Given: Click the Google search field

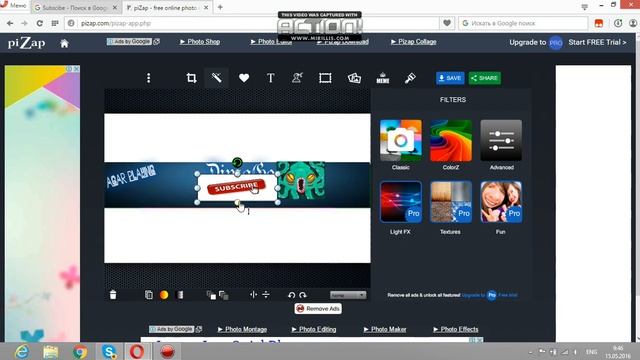Looking at the screenshot, I should point(523,23).
